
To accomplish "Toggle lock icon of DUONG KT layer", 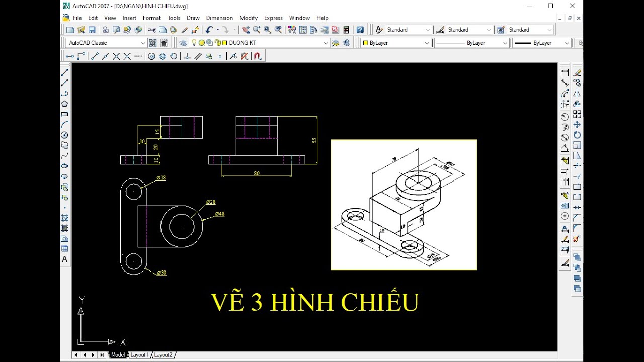I will [217, 43].
